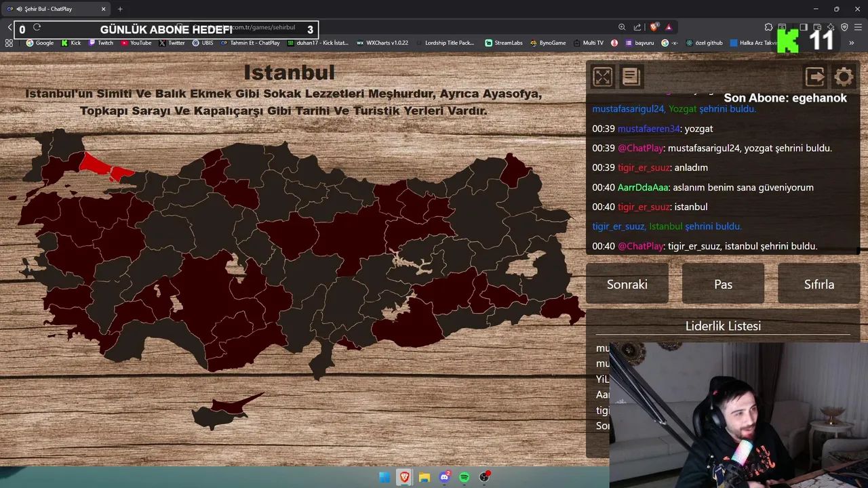This screenshot has height=488, width=868.
Task: Open the Halka Arz Takvim bookmark
Action: coord(753,43)
